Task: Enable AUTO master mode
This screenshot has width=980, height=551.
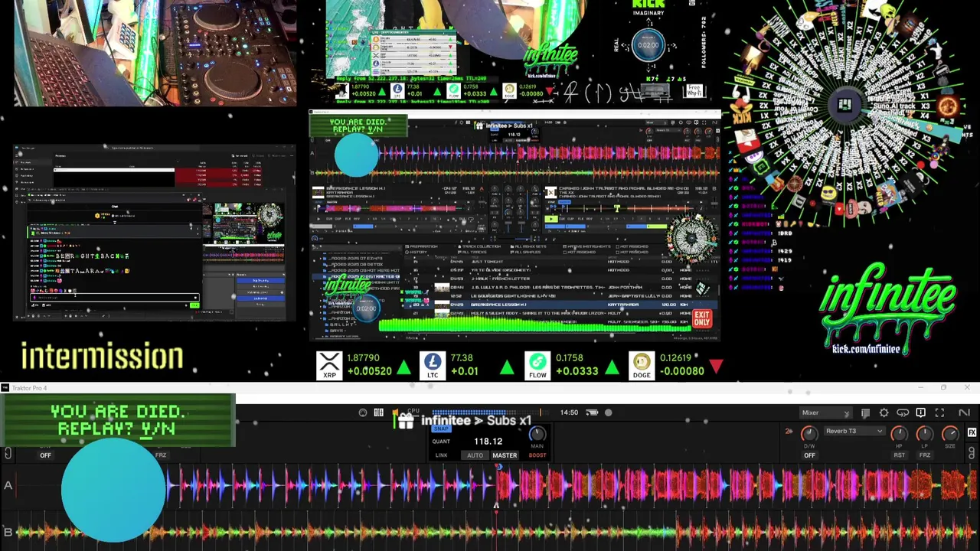Action: [475, 455]
